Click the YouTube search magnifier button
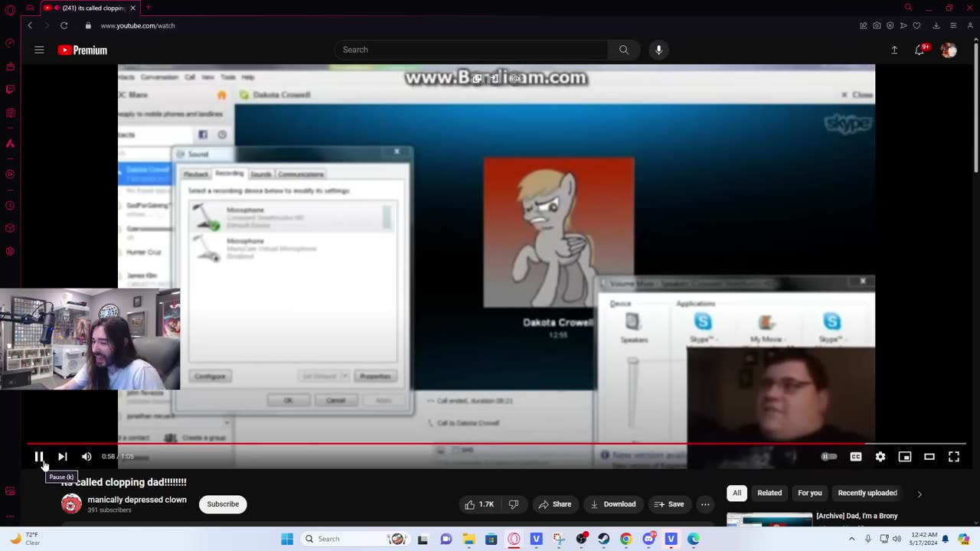Viewport: 980px width, 551px height. point(624,50)
